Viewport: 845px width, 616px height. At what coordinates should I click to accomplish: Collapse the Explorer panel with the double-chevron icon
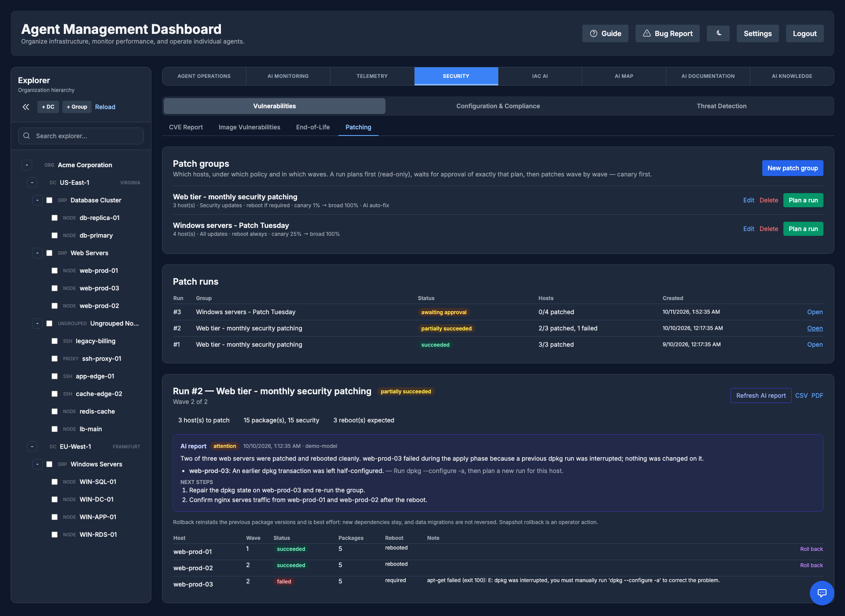pos(26,107)
